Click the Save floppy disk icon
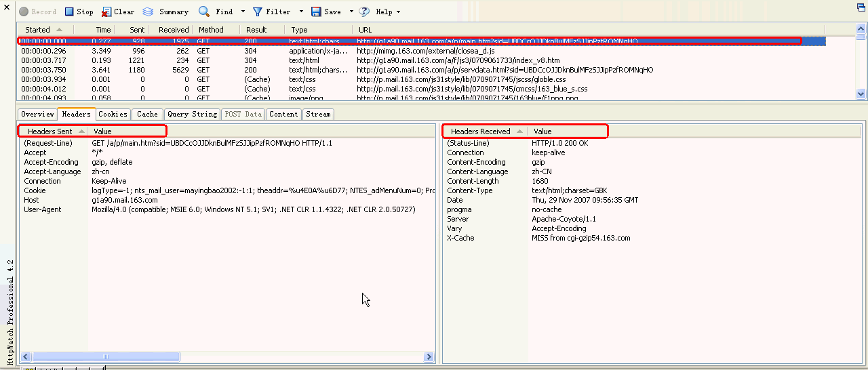Viewport: 868px width, 370px height. point(316,12)
